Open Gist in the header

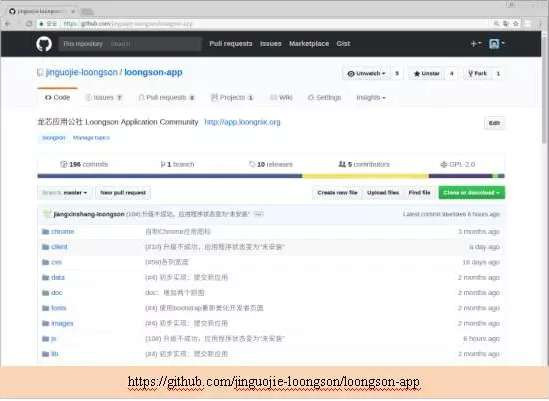click(x=343, y=44)
